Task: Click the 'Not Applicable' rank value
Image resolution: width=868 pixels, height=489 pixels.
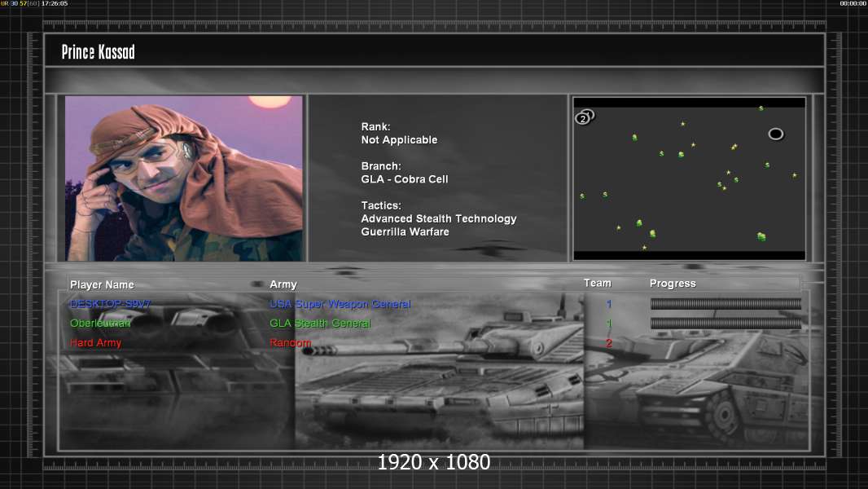Action: tap(399, 140)
